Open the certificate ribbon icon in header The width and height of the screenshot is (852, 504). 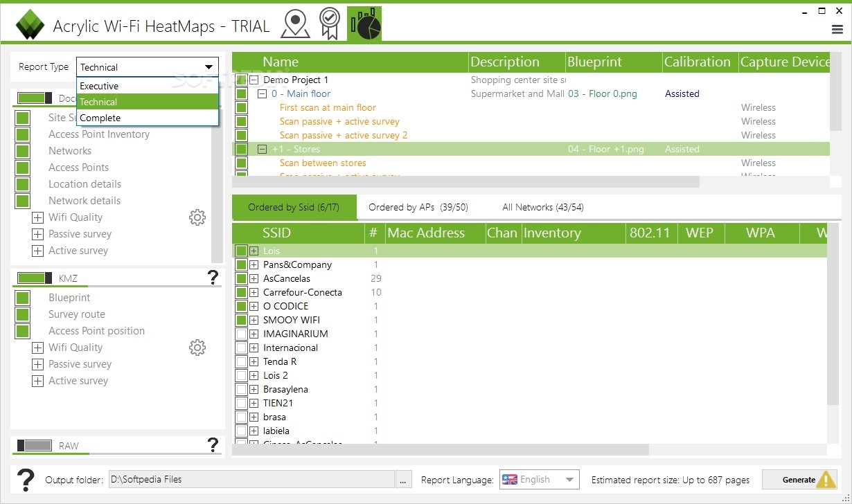coord(329,24)
